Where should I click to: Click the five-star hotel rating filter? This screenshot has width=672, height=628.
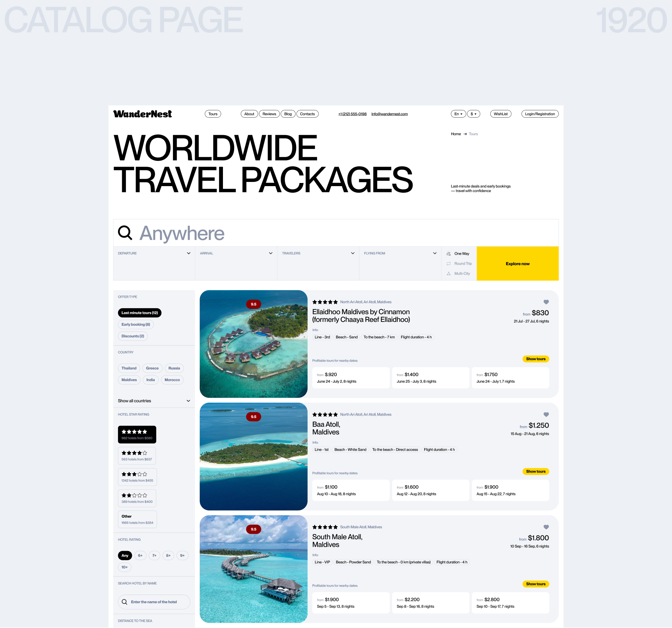coord(137,435)
